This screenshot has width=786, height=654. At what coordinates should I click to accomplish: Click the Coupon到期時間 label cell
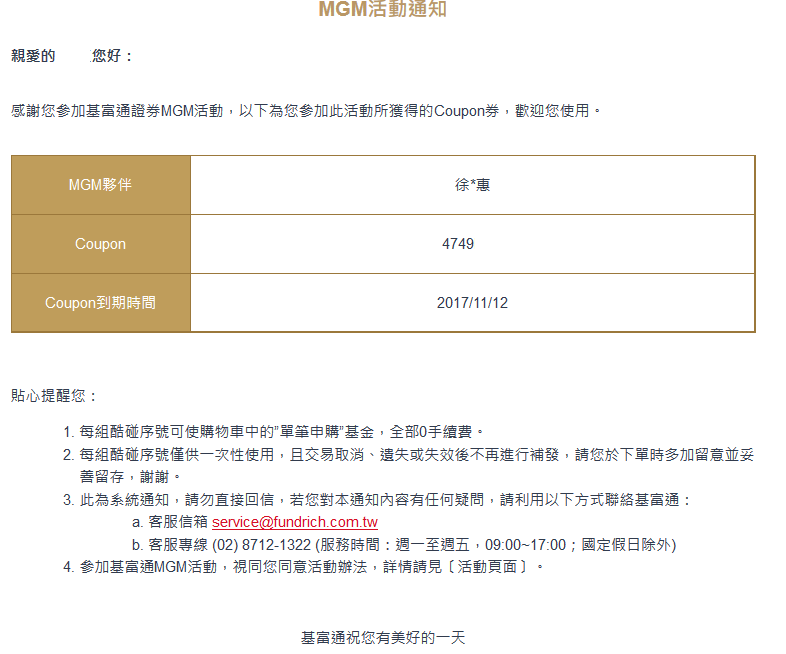101,303
